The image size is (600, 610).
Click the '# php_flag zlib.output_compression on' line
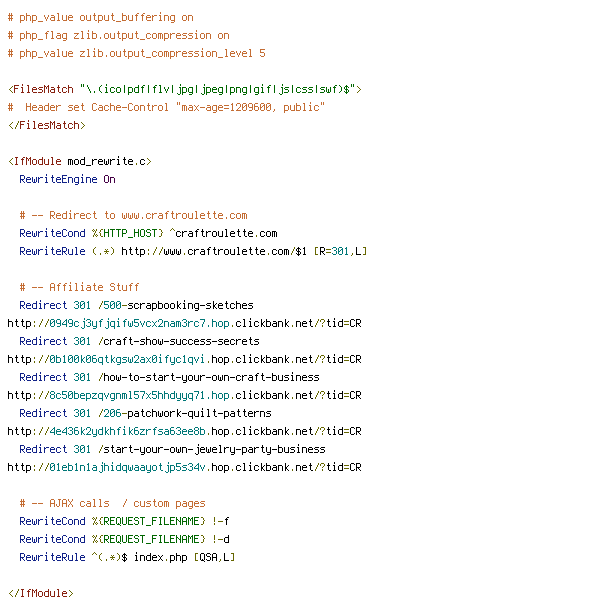click(x=118, y=35)
